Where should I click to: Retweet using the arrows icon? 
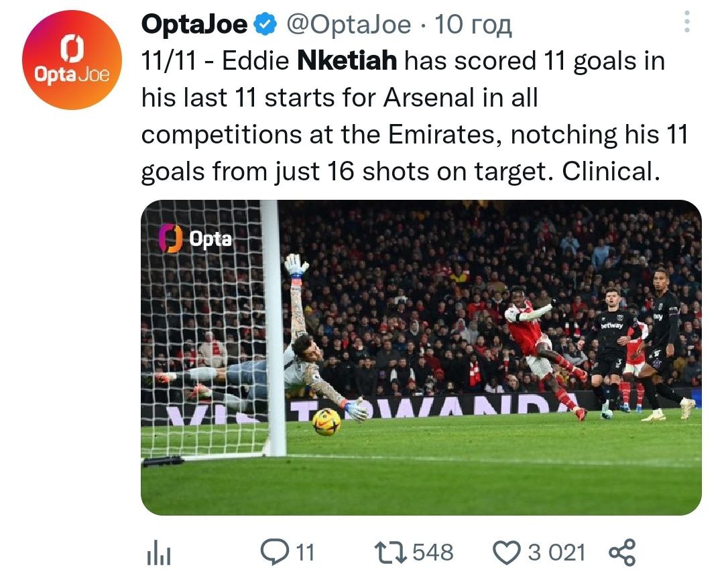pos(391,552)
